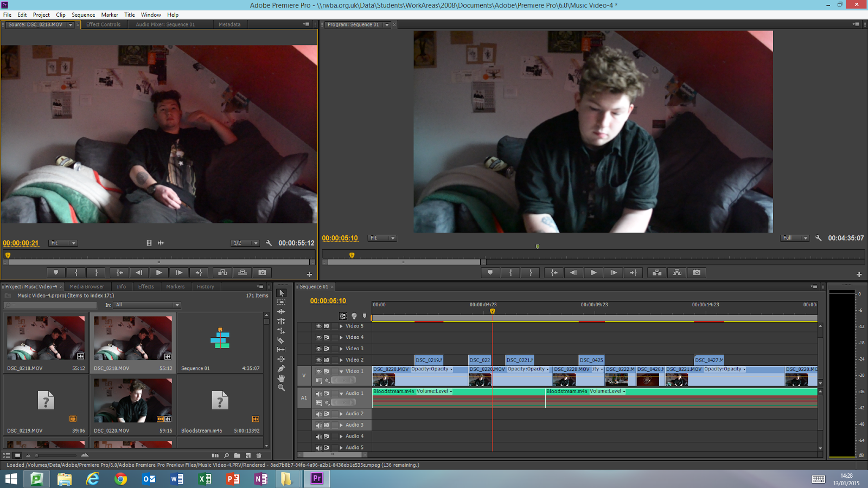Viewport: 868px width, 488px height.
Task: Mark Out point in Program monitor
Action: 531,273
